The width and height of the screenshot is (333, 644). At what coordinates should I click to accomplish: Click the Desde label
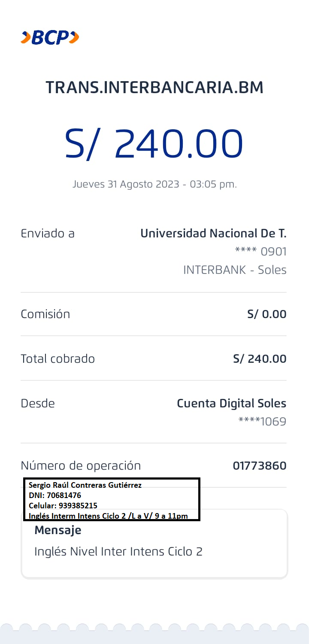pos(38,404)
